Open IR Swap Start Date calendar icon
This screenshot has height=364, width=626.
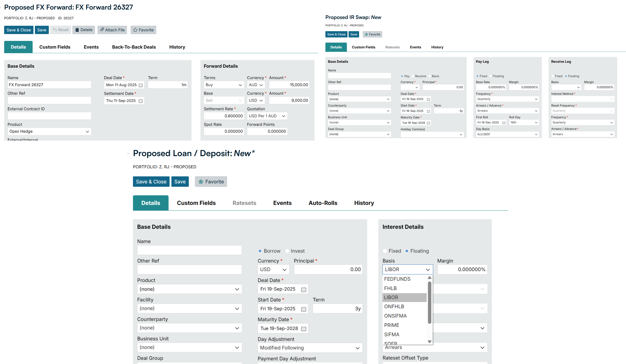[428, 111]
